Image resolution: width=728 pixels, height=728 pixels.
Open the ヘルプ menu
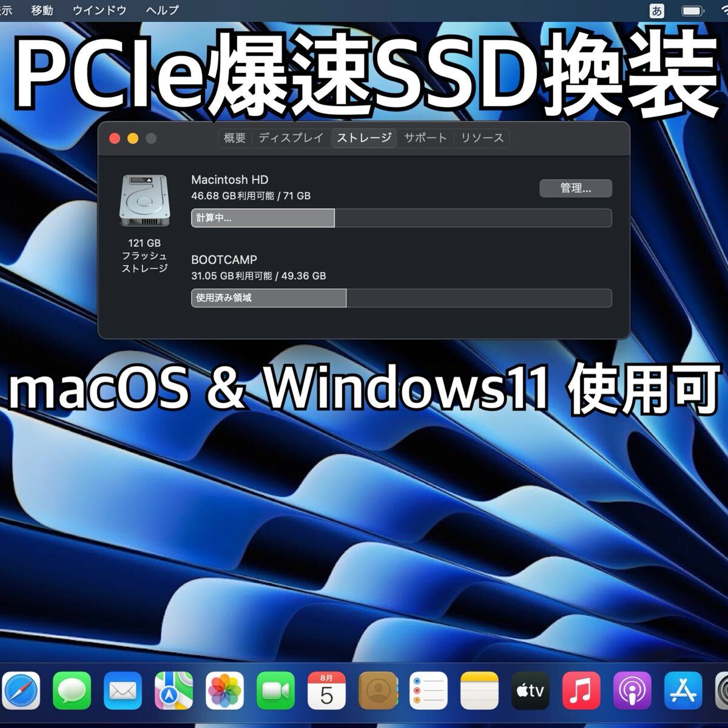pyautogui.click(x=163, y=10)
